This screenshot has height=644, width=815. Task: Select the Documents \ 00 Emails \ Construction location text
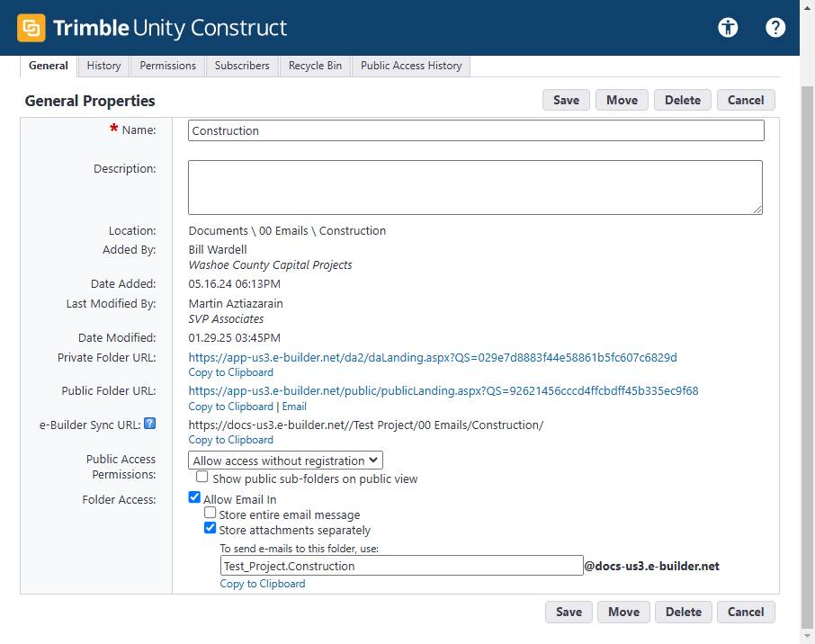288,231
